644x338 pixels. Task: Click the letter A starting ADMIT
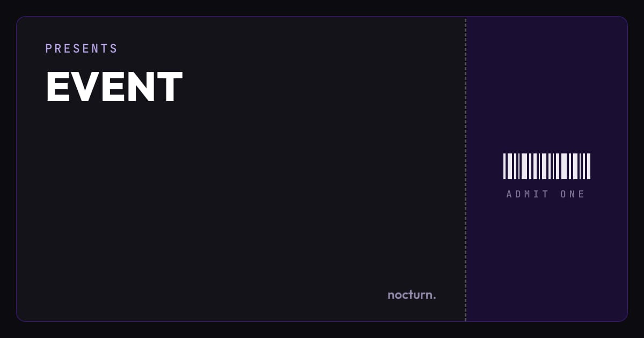(510, 194)
